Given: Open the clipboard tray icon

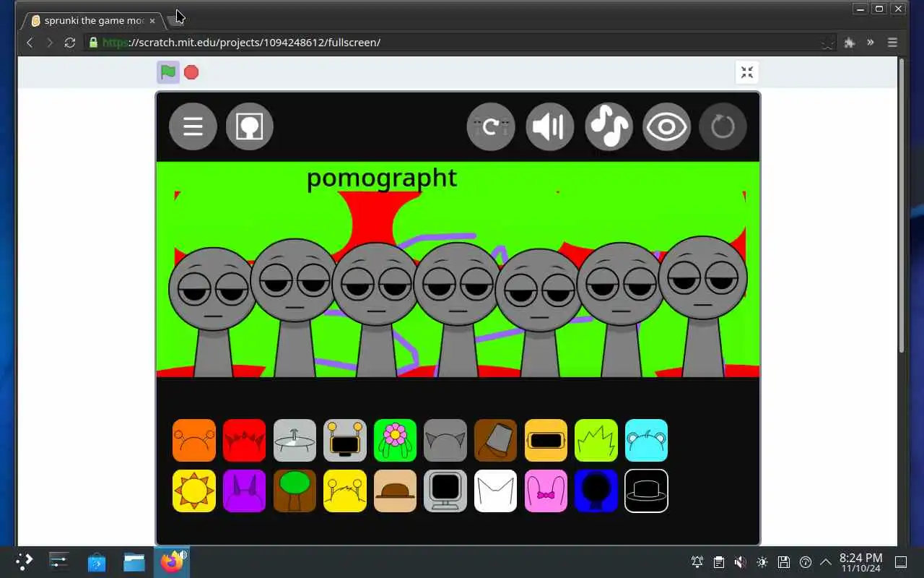Looking at the screenshot, I should click(x=719, y=562).
